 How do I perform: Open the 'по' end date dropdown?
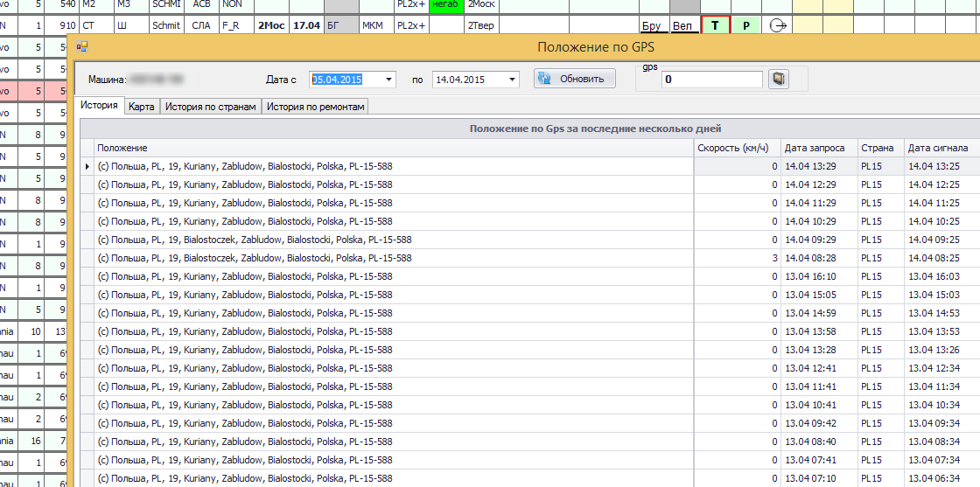coord(512,80)
